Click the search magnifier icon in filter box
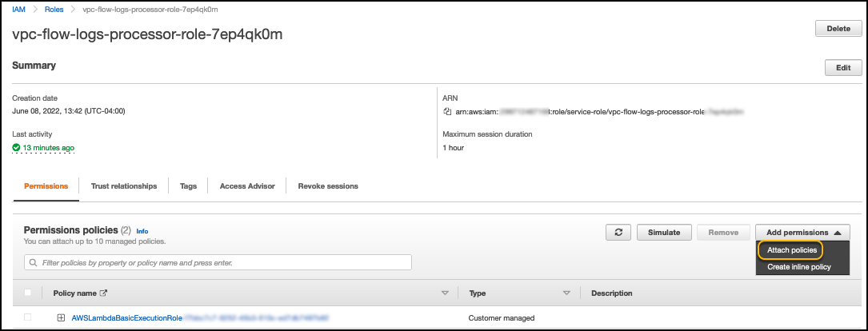Screen dimensions: 868x331 point(34,262)
